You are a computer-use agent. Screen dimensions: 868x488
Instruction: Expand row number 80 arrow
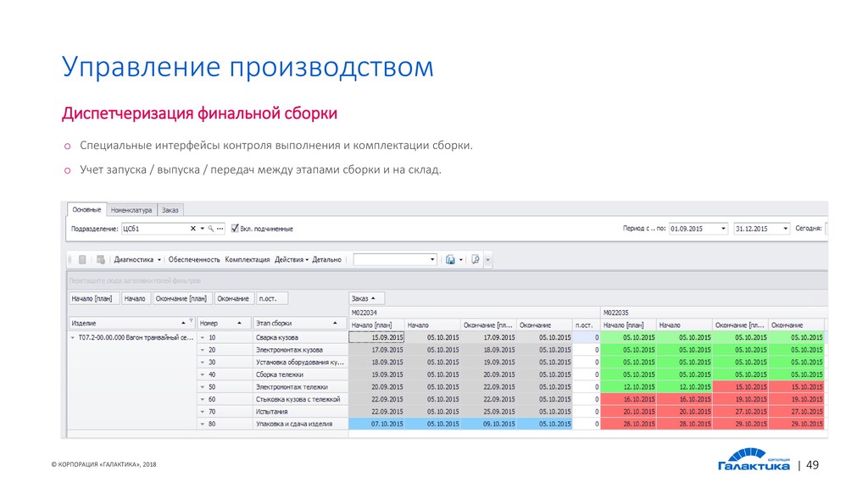(203, 424)
